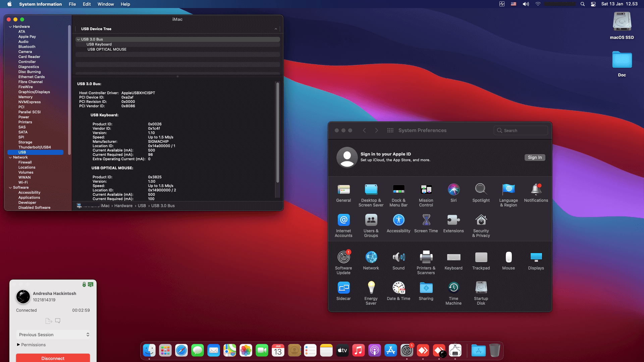Click Disconnect in remote session panel
644x362 pixels.
[53, 358]
